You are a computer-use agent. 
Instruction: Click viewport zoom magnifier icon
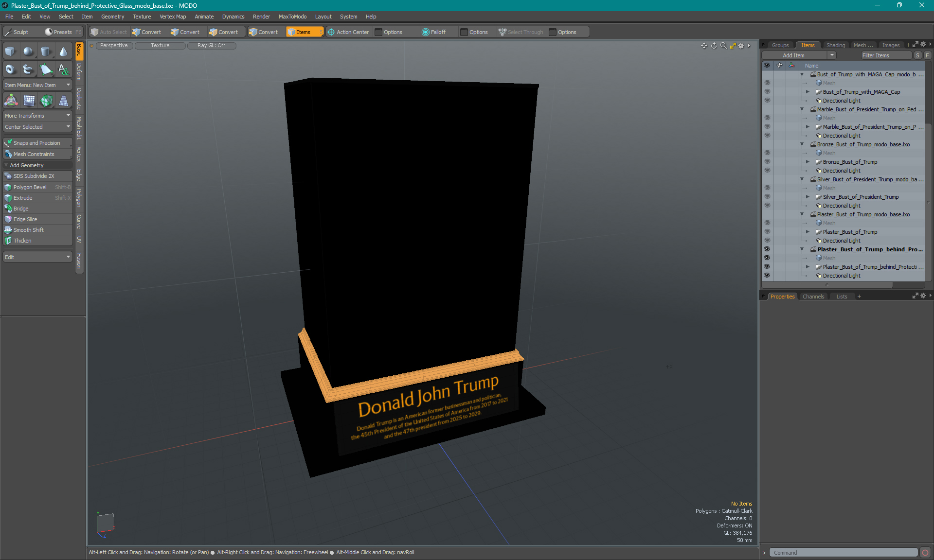[x=723, y=46]
